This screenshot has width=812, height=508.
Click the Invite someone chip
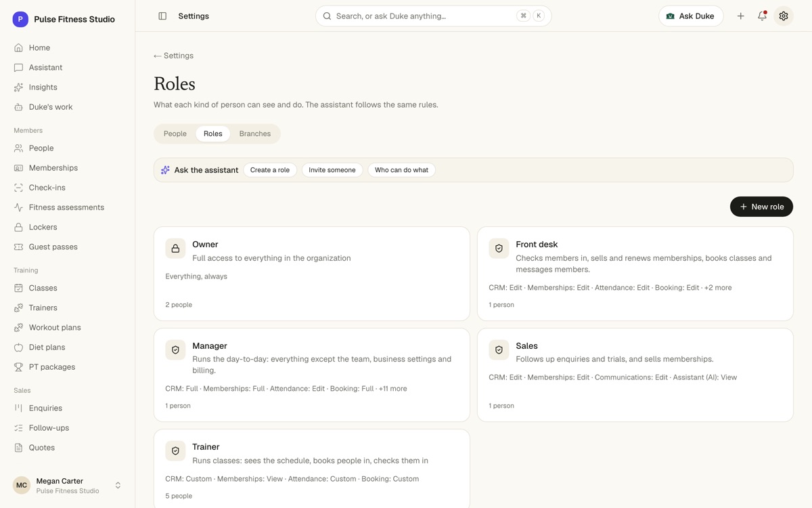pos(332,170)
